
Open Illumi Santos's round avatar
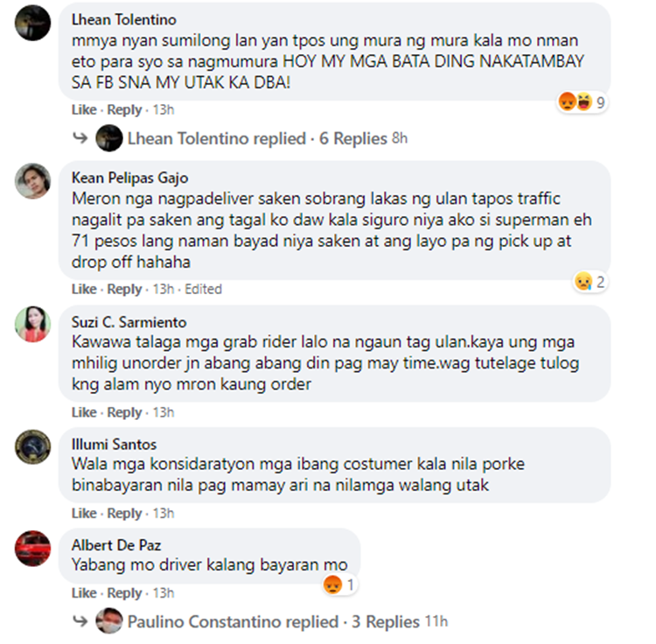(32, 447)
